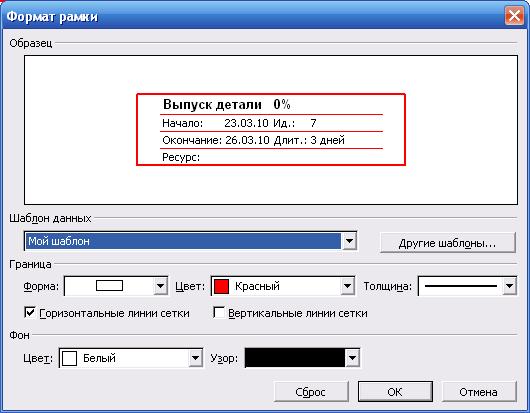Click the Фон section label
Viewport: 530px width, 413px height.
coord(19,335)
